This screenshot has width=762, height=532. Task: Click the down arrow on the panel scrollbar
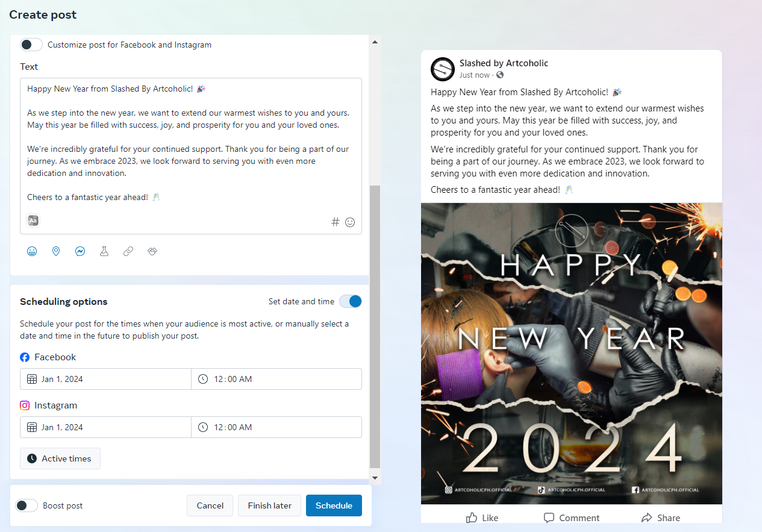tap(375, 478)
